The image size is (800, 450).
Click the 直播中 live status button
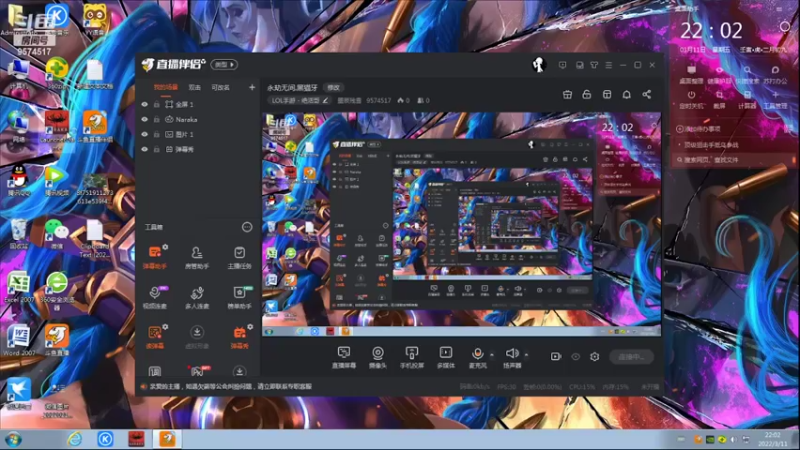tap(631, 357)
